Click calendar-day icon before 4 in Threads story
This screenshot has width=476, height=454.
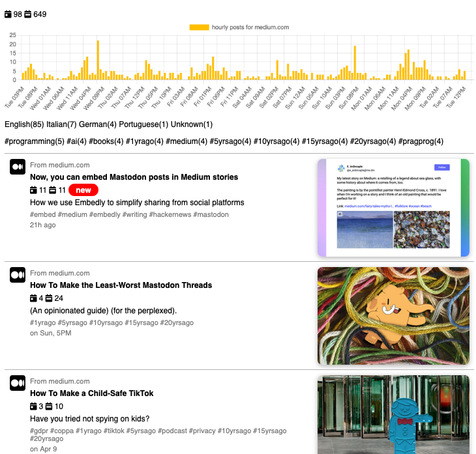click(x=33, y=298)
